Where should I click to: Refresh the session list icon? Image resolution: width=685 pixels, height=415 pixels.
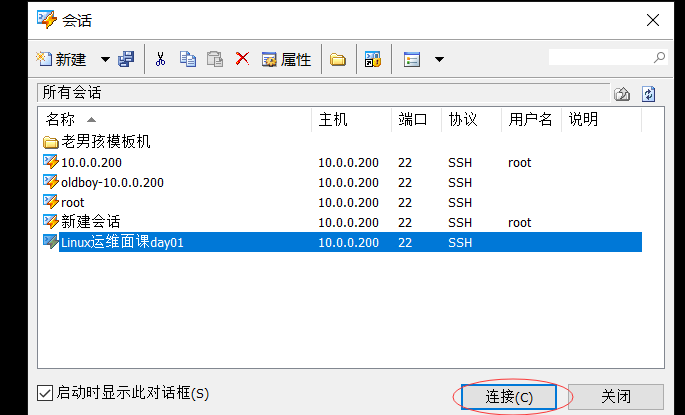(x=648, y=93)
